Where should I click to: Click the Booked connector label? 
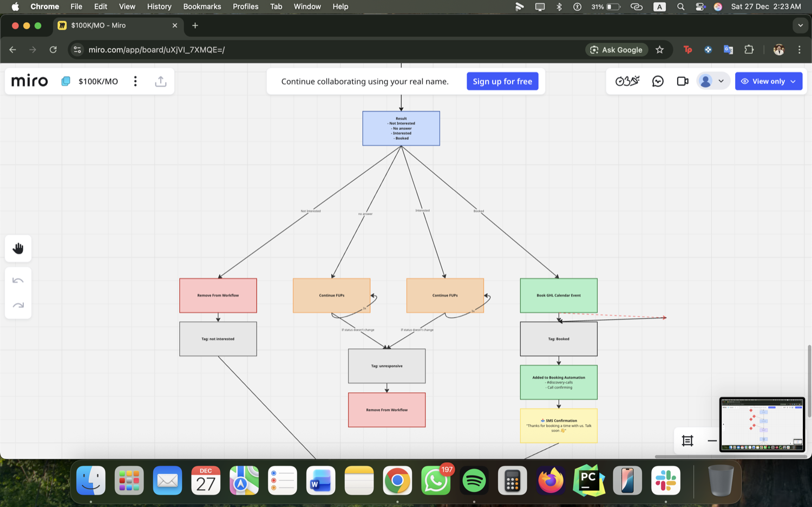pyautogui.click(x=479, y=211)
